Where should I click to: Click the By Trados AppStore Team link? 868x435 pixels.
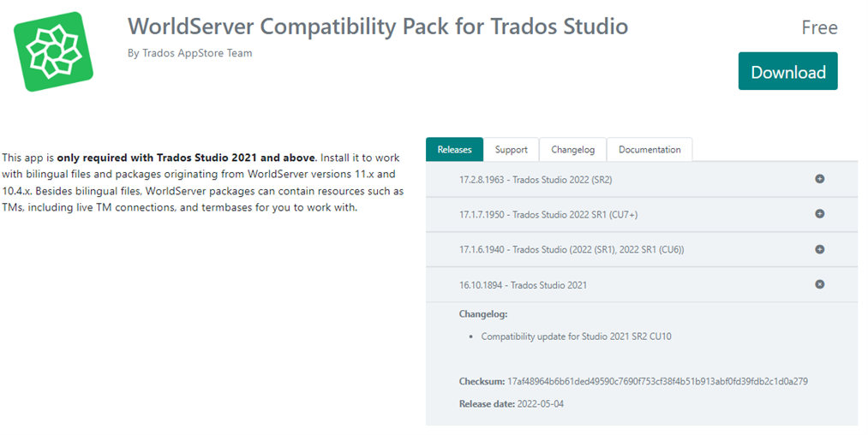tap(190, 53)
